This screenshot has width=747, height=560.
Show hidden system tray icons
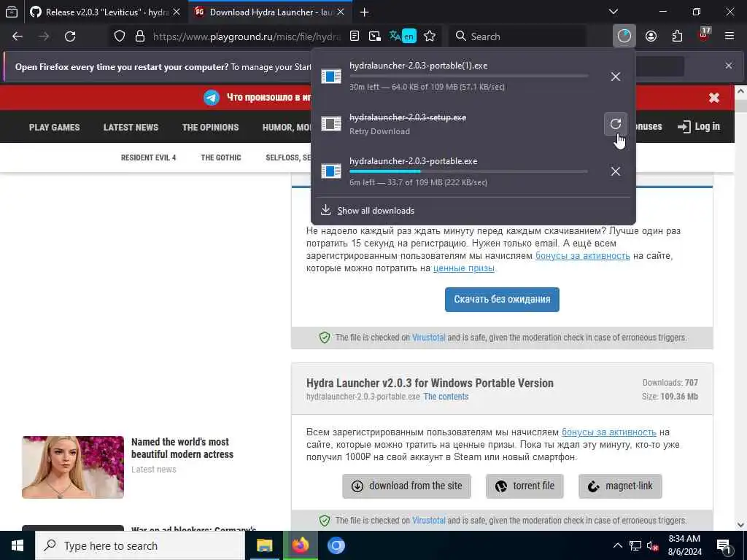coord(617,545)
